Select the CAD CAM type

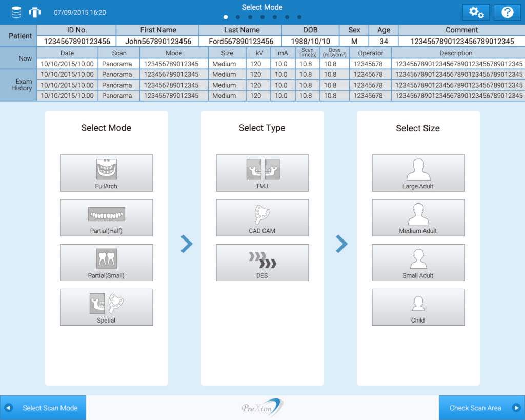coord(262,218)
